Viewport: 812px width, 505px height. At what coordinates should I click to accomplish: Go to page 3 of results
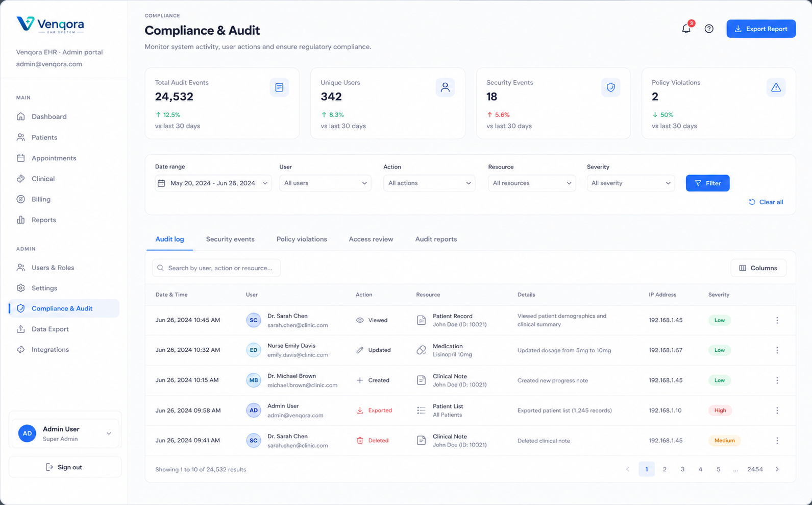682,469
